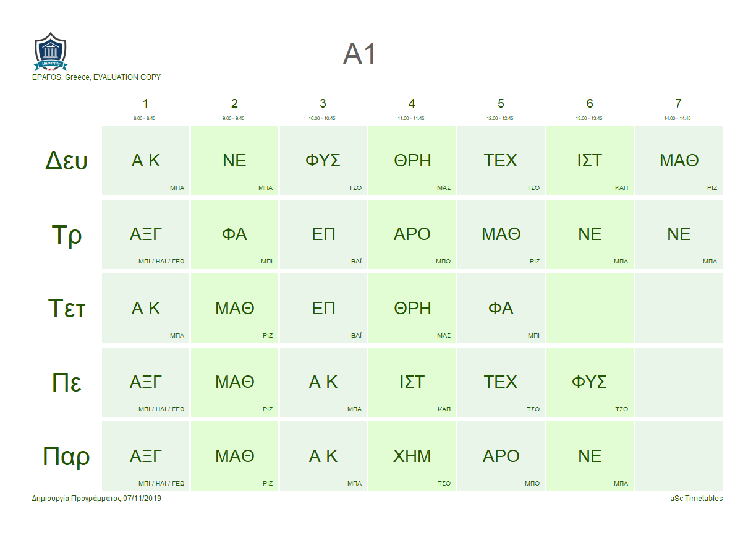Select Tuesday's ΝΕ lesson in period 7
The height and width of the screenshot is (535, 756).
(679, 234)
